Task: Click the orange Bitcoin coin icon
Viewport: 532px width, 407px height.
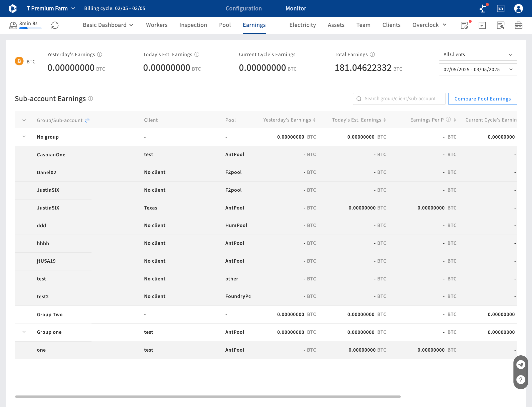Action: (19, 61)
